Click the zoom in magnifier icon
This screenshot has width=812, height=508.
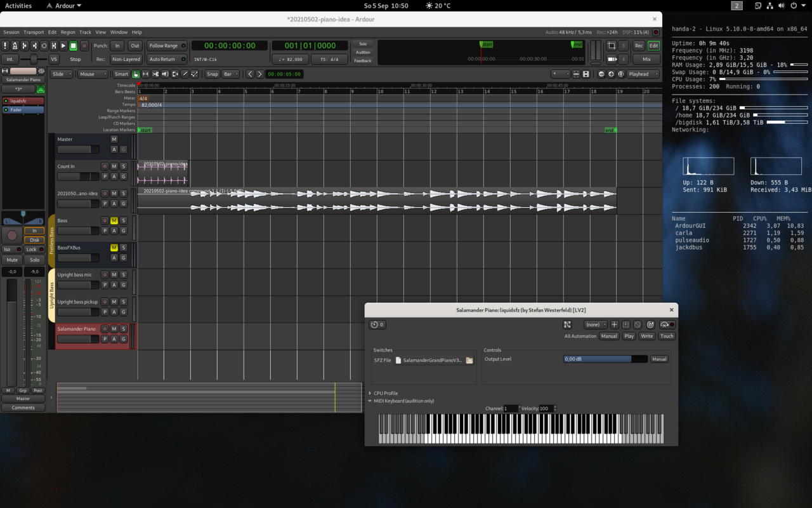(x=611, y=74)
